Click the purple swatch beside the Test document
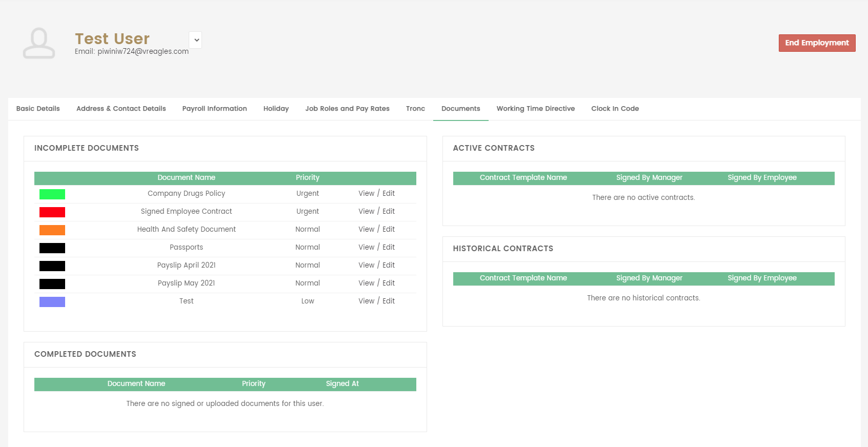Image resolution: width=868 pixels, height=447 pixels. point(52,302)
